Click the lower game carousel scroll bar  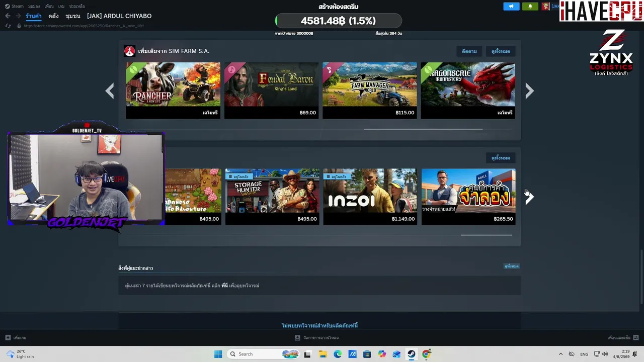(x=487, y=235)
